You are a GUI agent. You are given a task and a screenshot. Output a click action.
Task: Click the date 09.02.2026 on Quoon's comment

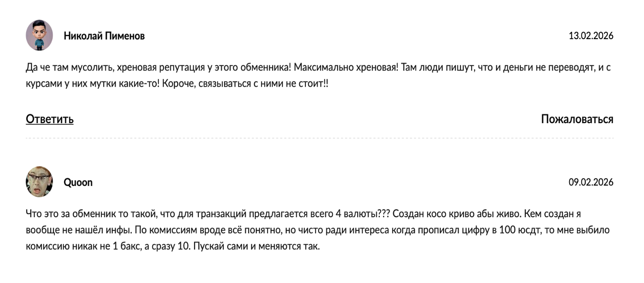coord(591,182)
